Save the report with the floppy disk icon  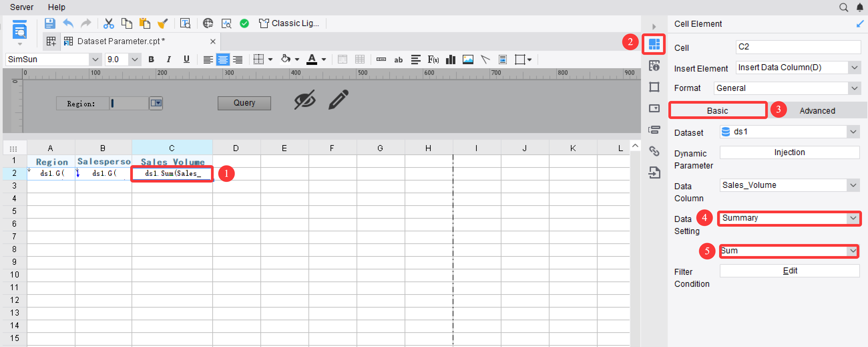(50, 23)
